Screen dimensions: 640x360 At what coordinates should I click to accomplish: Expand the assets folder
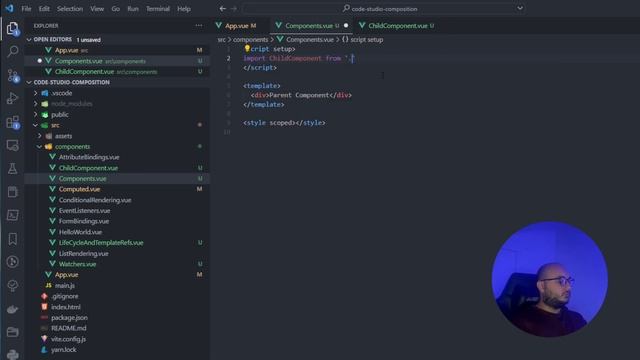tap(118, 136)
